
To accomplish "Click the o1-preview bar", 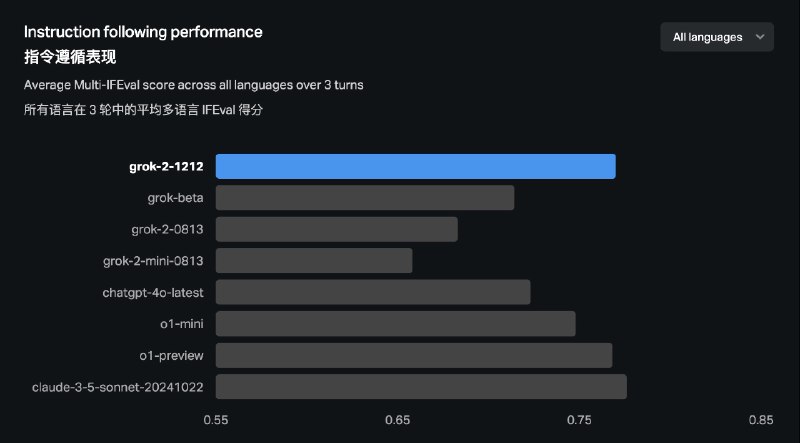I will (414, 355).
